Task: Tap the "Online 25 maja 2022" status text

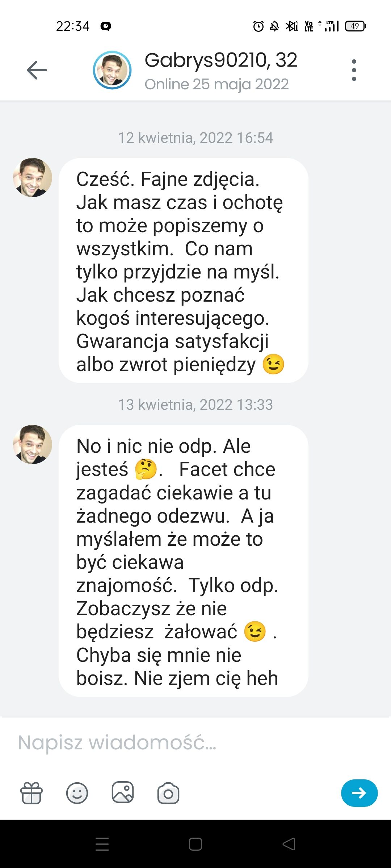Action: [x=216, y=84]
